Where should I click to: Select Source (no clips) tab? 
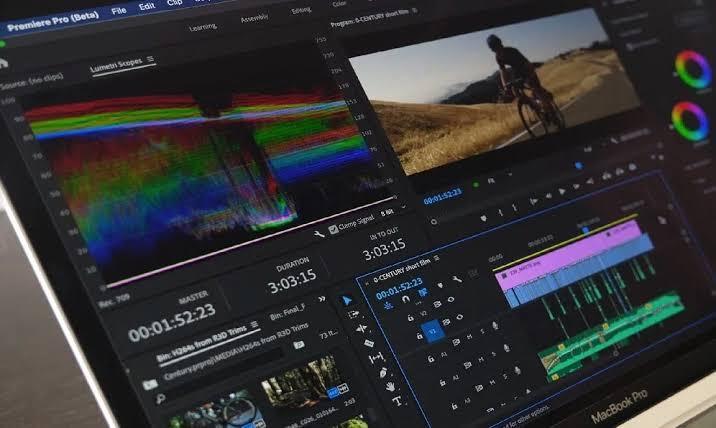pos(31,82)
